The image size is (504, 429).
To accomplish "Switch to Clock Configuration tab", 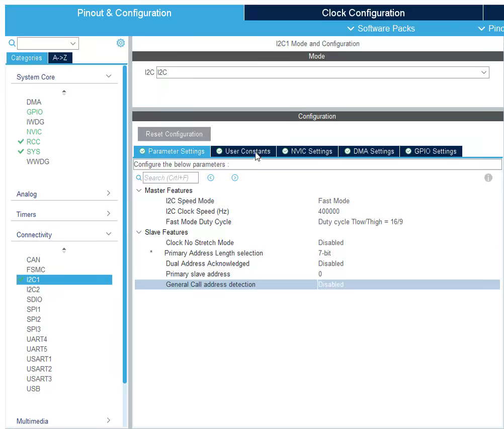I will [x=363, y=13].
